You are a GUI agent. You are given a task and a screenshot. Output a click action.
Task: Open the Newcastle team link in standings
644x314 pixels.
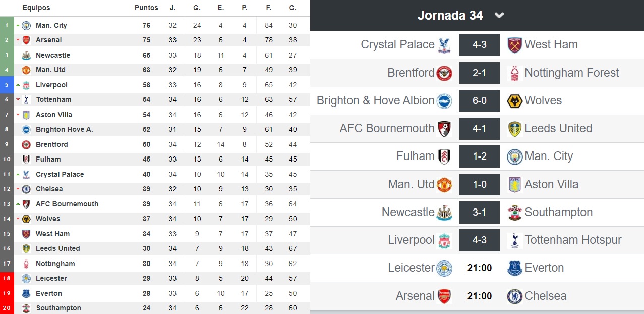(x=53, y=56)
